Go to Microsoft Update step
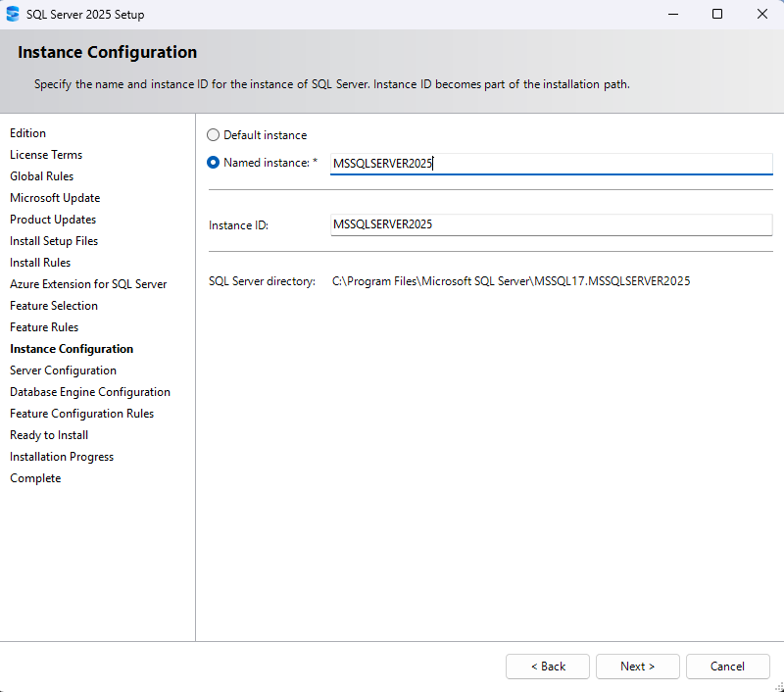 coord(54,197)
